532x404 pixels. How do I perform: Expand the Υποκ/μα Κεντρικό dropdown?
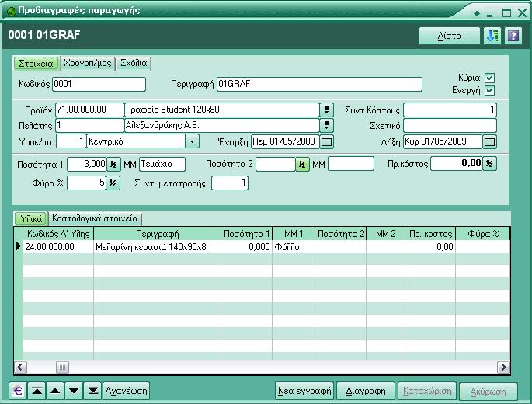tap(192, 141)
